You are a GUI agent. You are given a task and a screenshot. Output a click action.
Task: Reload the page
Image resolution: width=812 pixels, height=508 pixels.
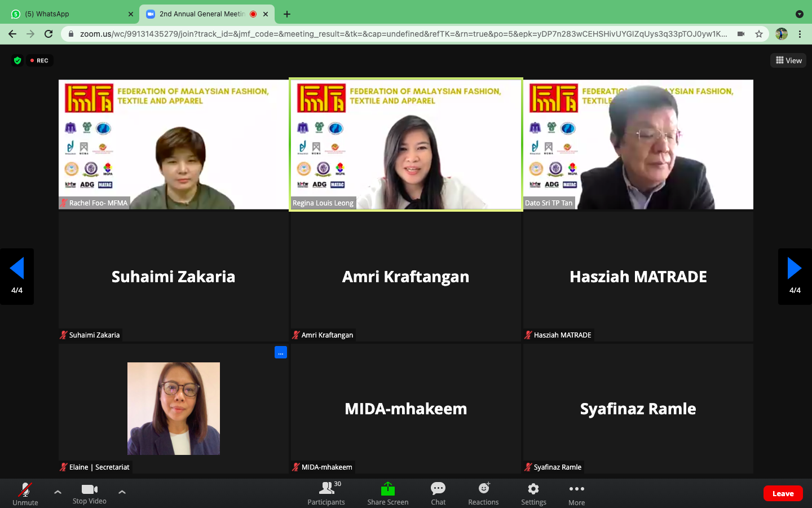coord(48,34)
